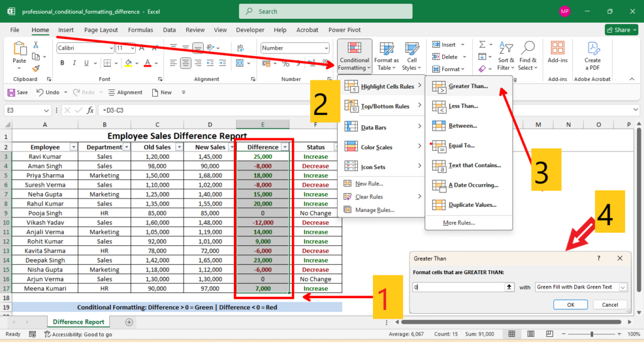Viewport: 644px width, 342px height.
Task: Open Highlight Cells Rules submenu
Action: [x=382, y=85]
